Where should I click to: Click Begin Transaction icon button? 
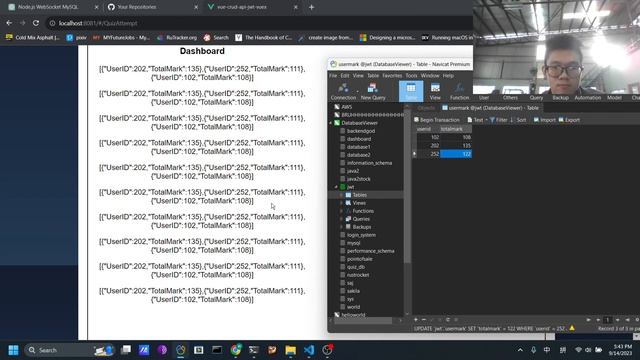click(437, 120)
